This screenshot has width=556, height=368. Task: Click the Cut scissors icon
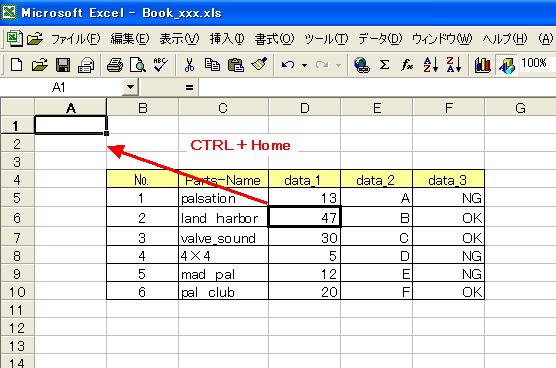coord(189,65)
